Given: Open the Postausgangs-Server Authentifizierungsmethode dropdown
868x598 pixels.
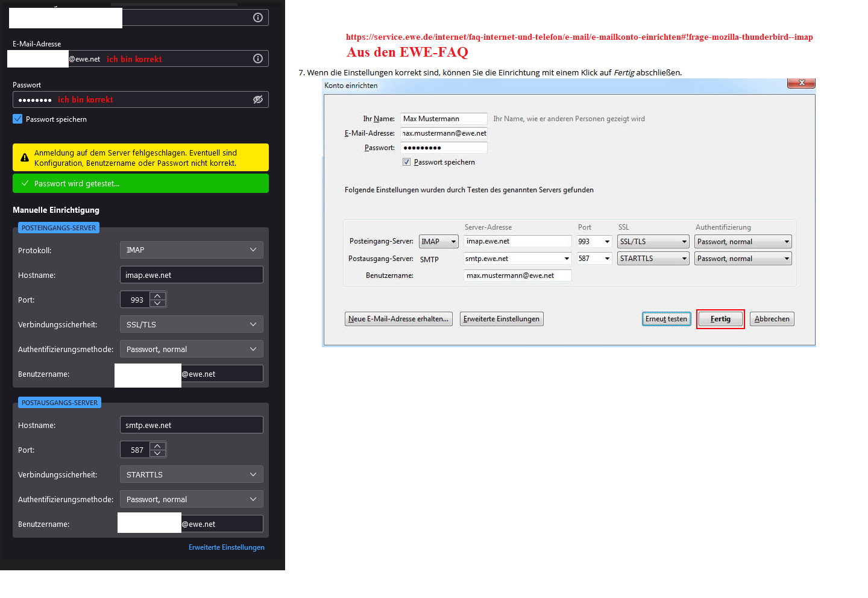Looking at the screenshot, I should (192, 499).
